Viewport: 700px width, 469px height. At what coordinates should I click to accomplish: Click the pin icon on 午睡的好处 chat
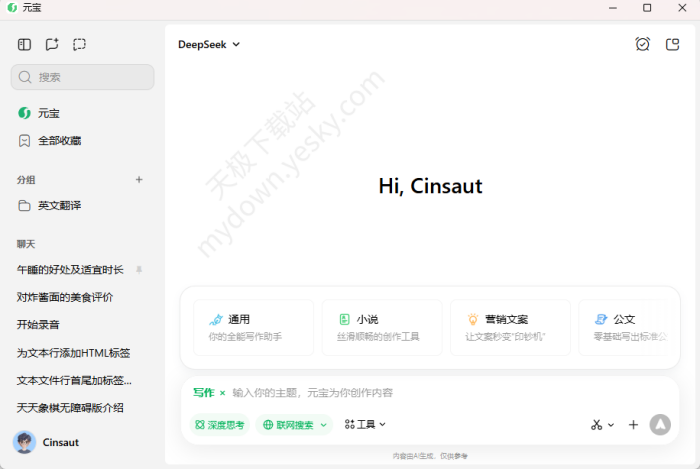tap(139, 270)
